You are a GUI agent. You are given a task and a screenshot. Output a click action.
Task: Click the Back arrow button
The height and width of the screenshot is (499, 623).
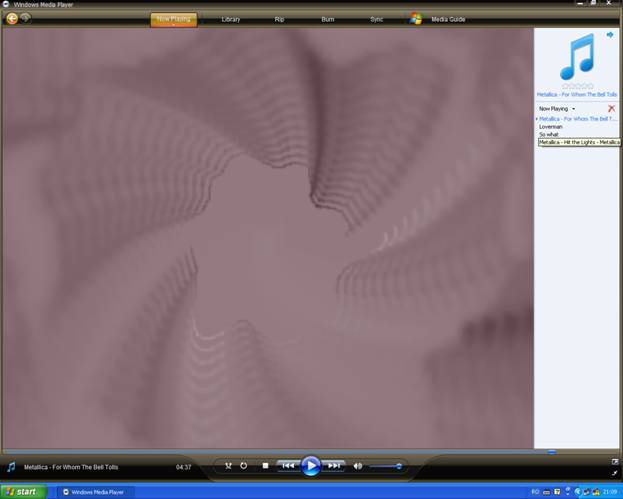(x=12, y=18)
